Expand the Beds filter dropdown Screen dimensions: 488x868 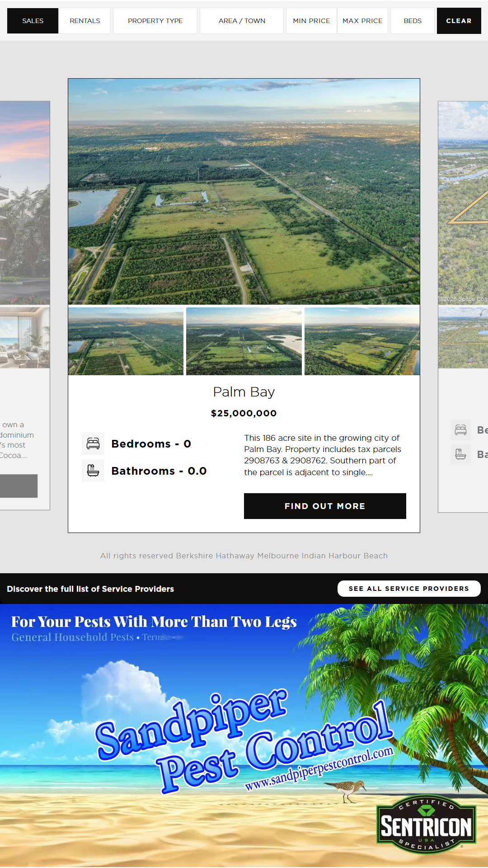[413, 21]
